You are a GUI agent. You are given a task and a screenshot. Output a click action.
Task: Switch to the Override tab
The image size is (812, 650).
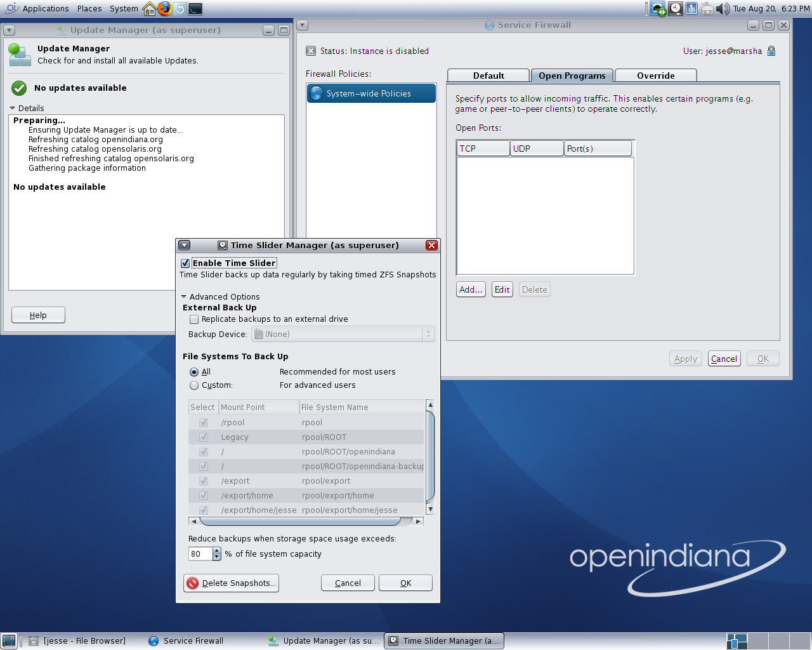(x=656, y=76)
